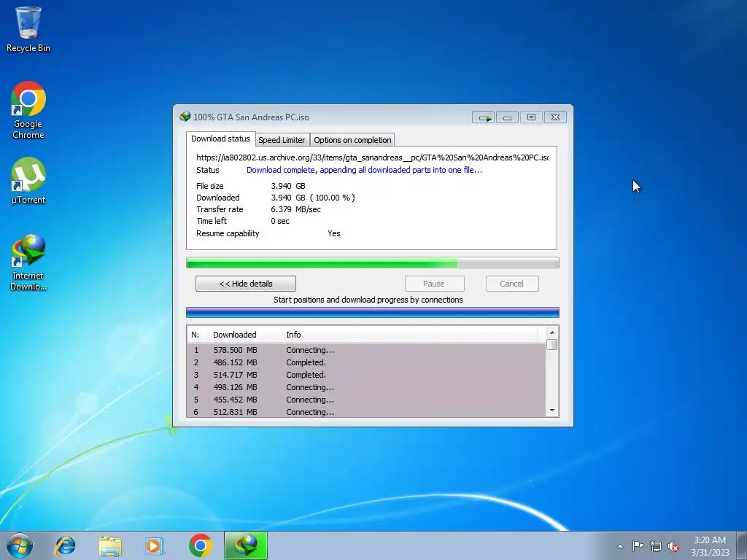Open the Options on completion tab
The width and height of the screenshot is (747, 560).
(352, 140)
